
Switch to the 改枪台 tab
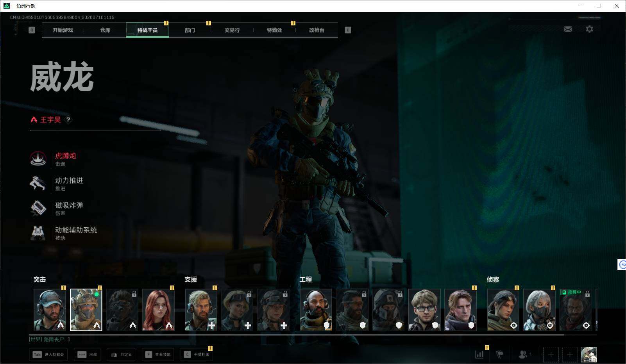(x=317, y=30)
